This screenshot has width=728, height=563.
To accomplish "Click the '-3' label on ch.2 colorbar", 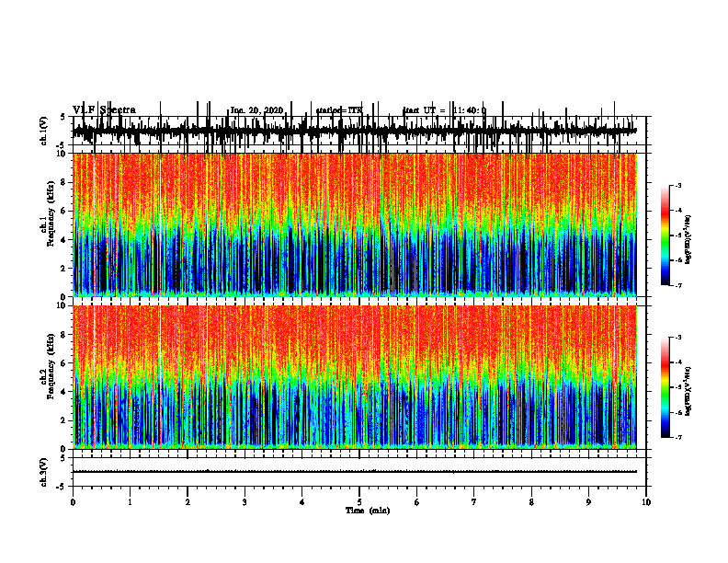I will click(677, 338).
